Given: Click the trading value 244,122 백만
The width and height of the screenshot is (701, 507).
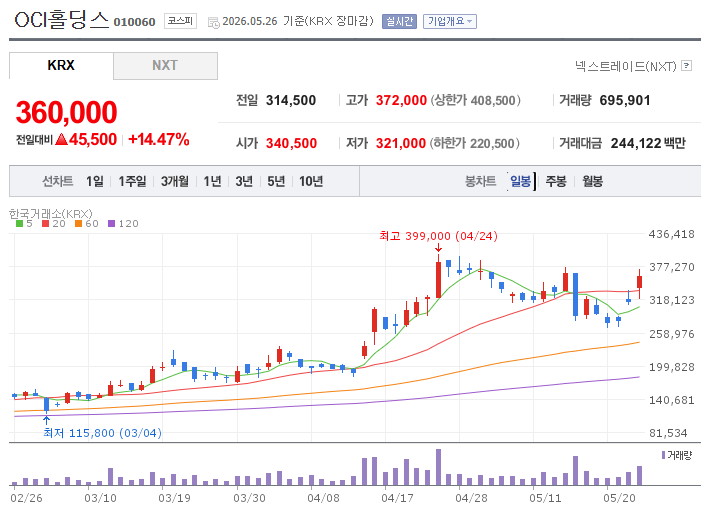Looking at the screenshot, I should pos(648,143).
